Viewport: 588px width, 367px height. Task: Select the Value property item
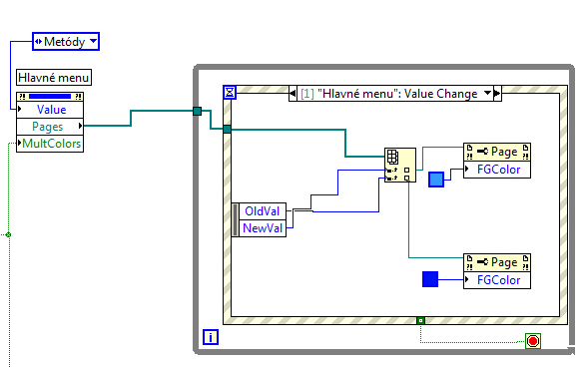coord(50,110)
